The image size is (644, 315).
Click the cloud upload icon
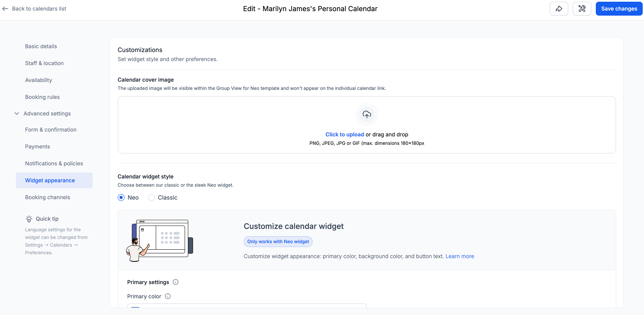[367, 115]
